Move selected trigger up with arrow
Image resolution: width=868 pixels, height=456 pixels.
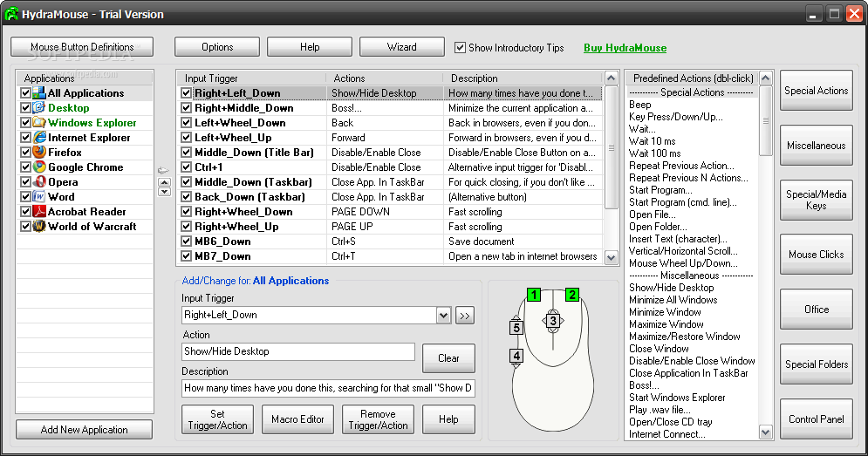(164, 182)
